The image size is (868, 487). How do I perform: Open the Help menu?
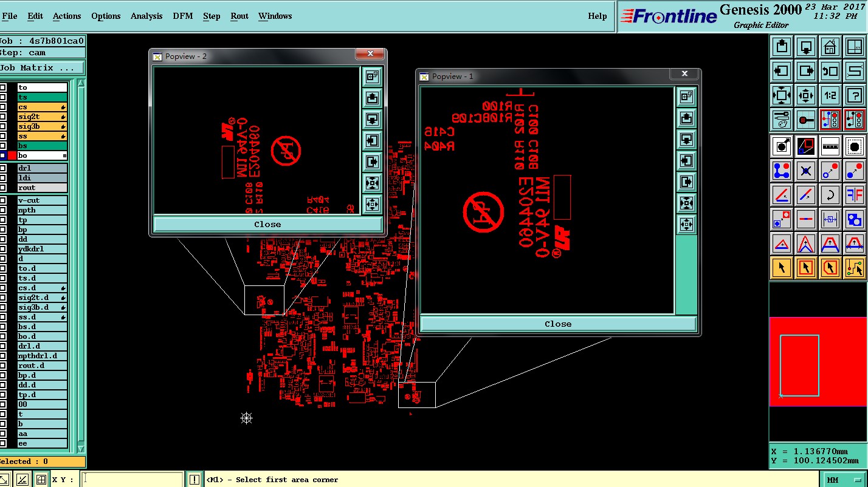[598, 16]
